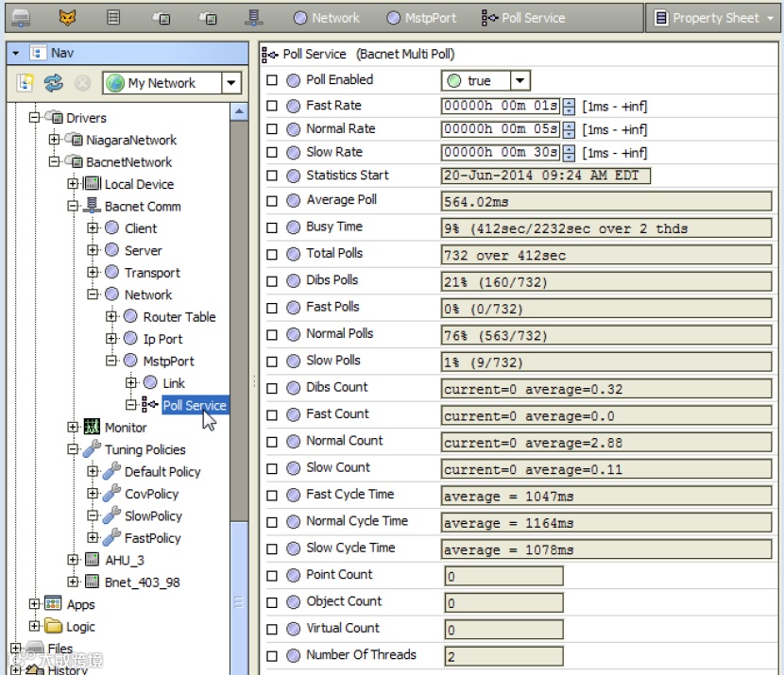The height and width of the screenshot is (675, 784).
Task: Click the BacnetNetwork icon in tree
Action: 74,161
